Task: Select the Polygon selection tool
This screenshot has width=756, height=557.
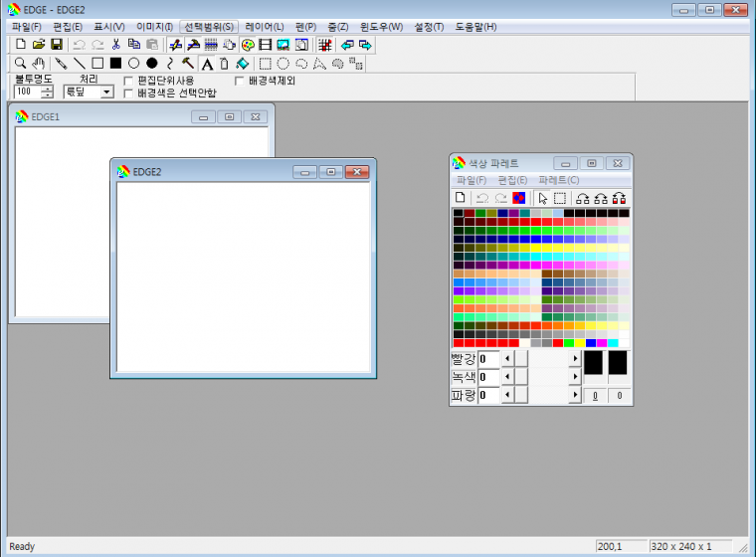Action: (319, 64)
